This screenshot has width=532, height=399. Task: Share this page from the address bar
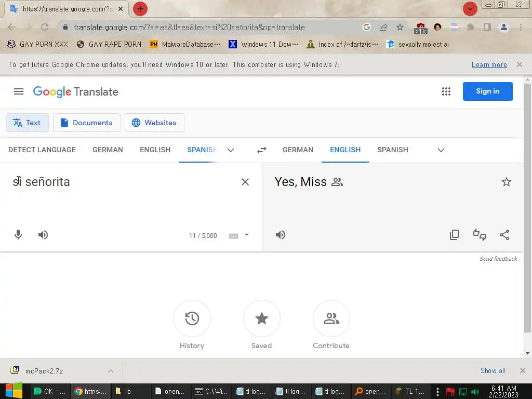pos(383,27)
